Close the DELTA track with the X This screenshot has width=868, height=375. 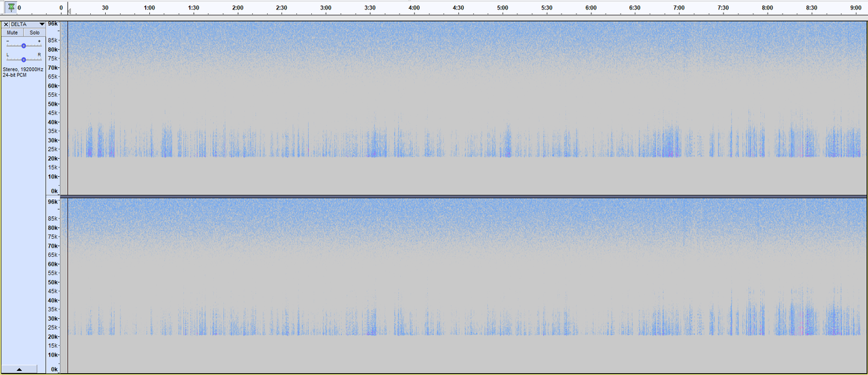tap(6, 24)
